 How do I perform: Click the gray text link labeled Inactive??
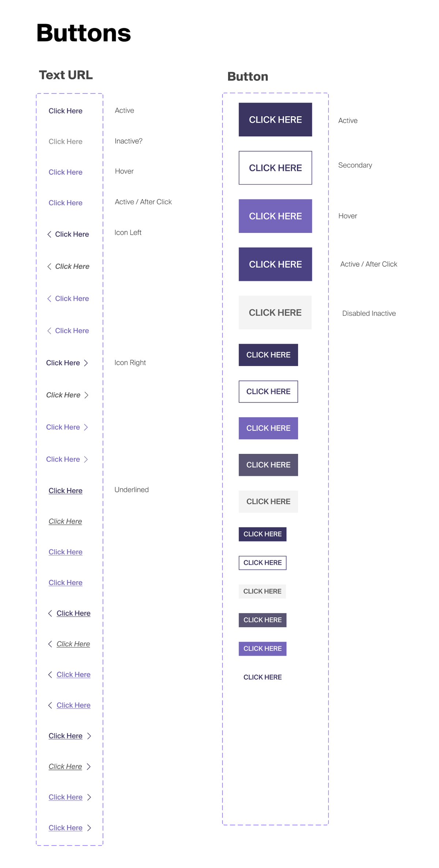point(65,142)
